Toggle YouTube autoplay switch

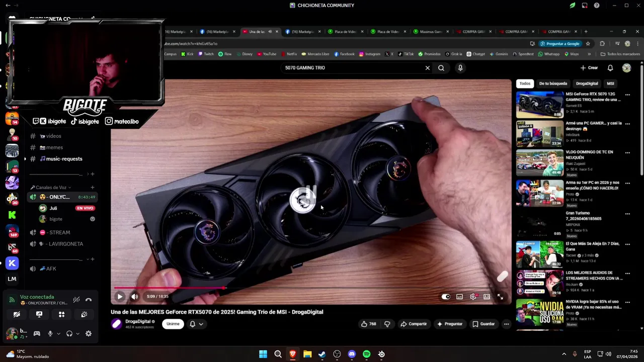[446, 297]
